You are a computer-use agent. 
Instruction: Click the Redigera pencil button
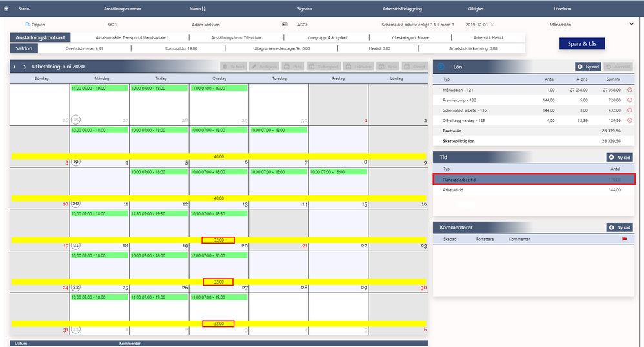click(x=264, y=67)
